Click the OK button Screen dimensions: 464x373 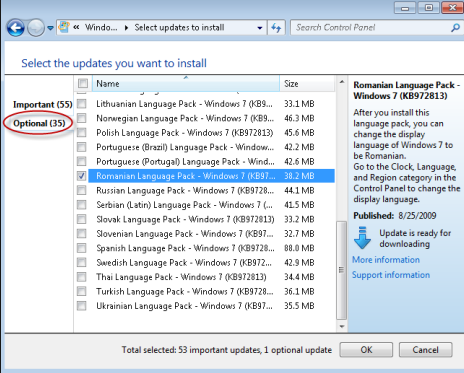(x=366, y=350)
